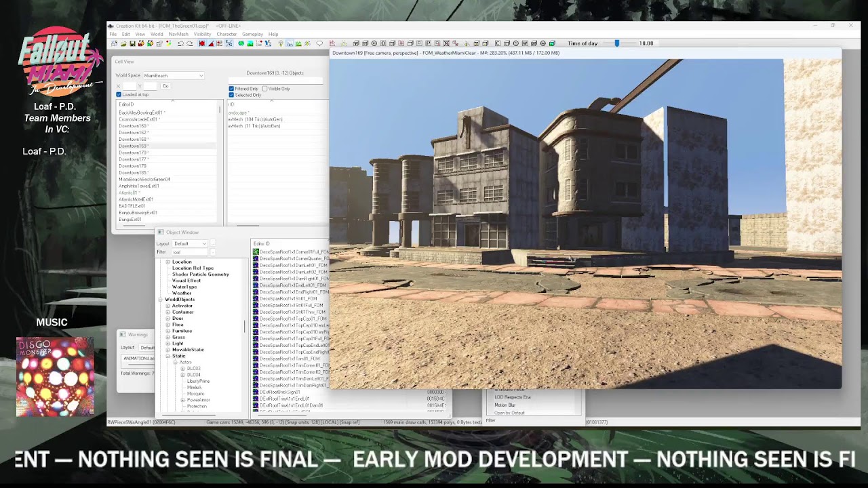Click the speech bubble dialogue toolbar icon

tap(319, 43)
